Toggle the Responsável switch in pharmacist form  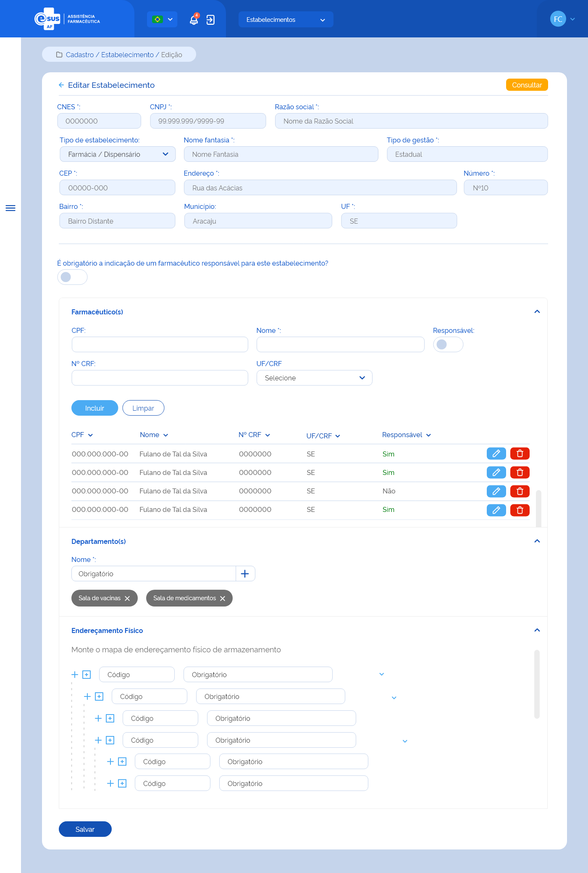pos(448,345)
